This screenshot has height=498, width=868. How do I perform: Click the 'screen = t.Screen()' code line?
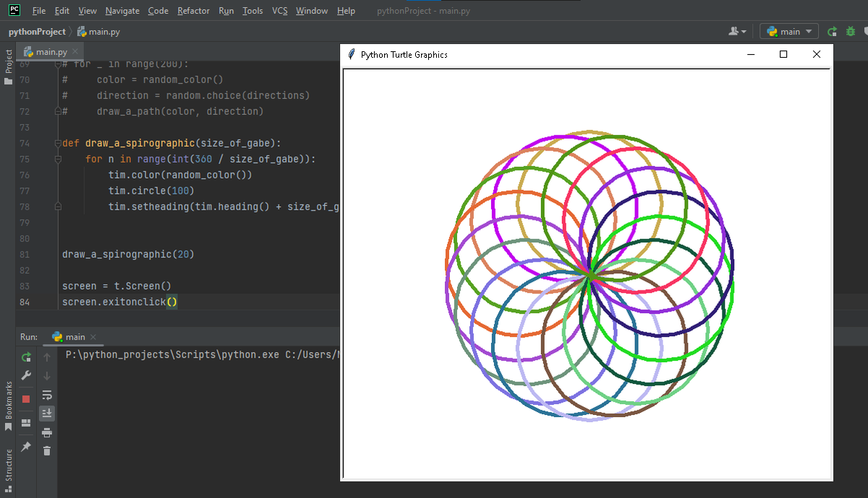(x=116, y=286)
